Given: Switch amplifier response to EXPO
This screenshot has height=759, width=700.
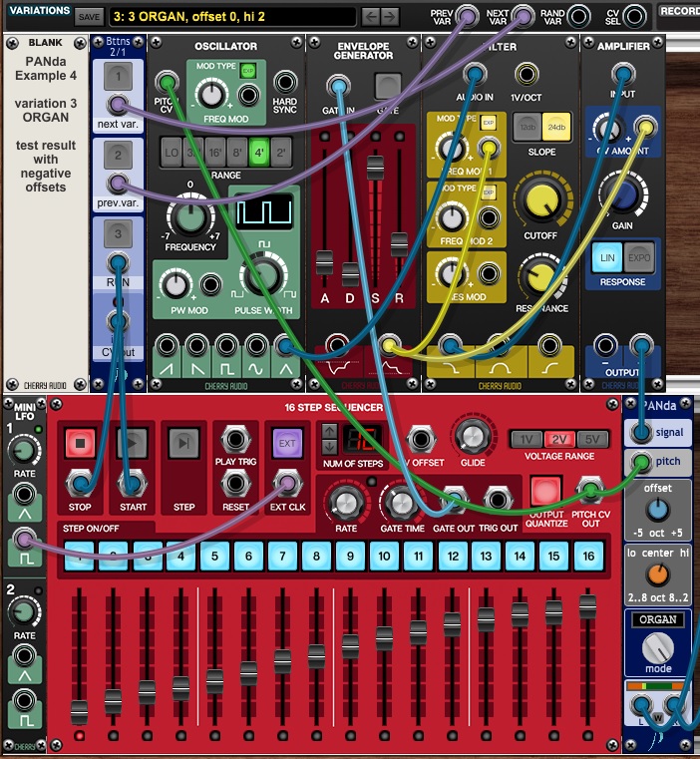Looking at the screenshot, I should pyautogui.click(x=639, y=254).
